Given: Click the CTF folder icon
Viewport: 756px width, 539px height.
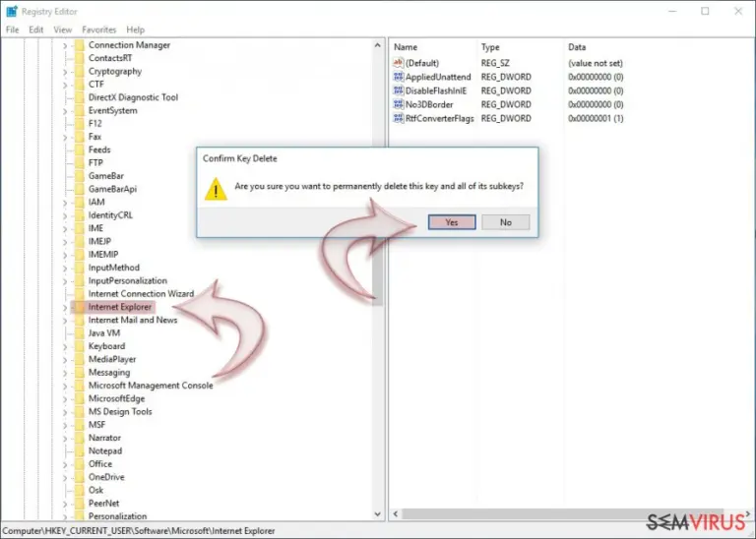Looking at the screenshot, I should (x=80, y=85).
